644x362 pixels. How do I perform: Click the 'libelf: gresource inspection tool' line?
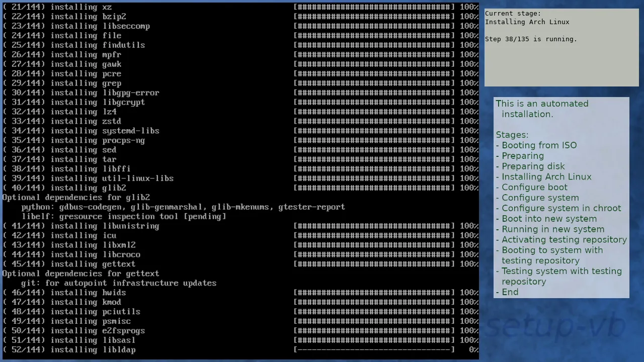coord(124,217)
